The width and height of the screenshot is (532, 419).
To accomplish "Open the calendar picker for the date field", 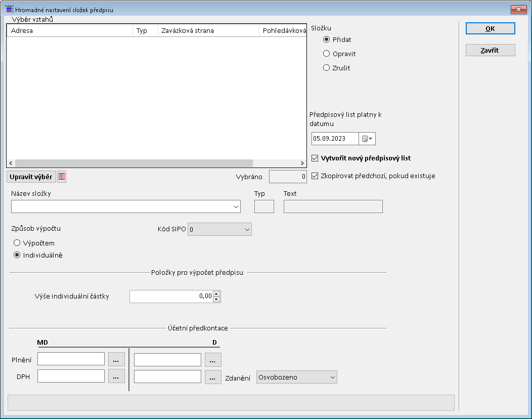I will 367,139.
